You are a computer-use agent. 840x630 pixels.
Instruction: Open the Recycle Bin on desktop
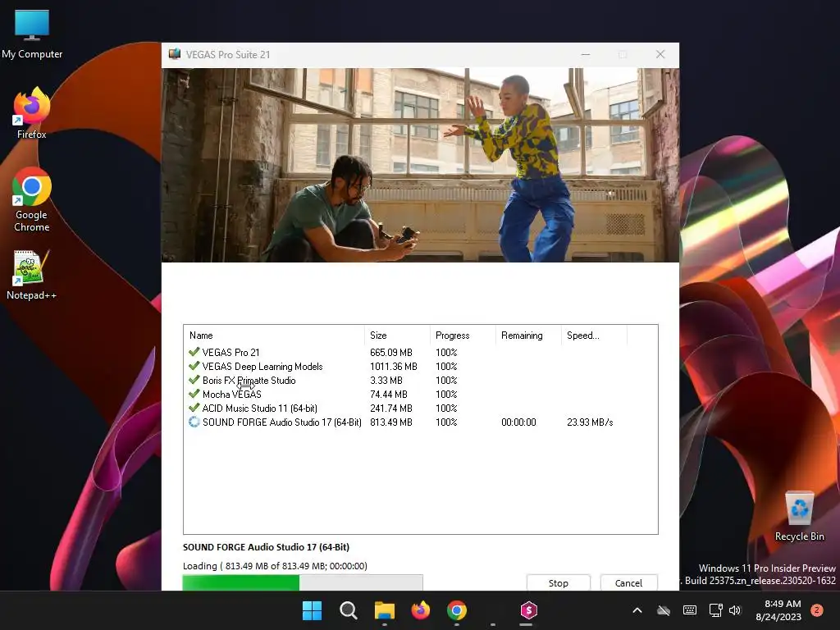[x=799, y=516]
